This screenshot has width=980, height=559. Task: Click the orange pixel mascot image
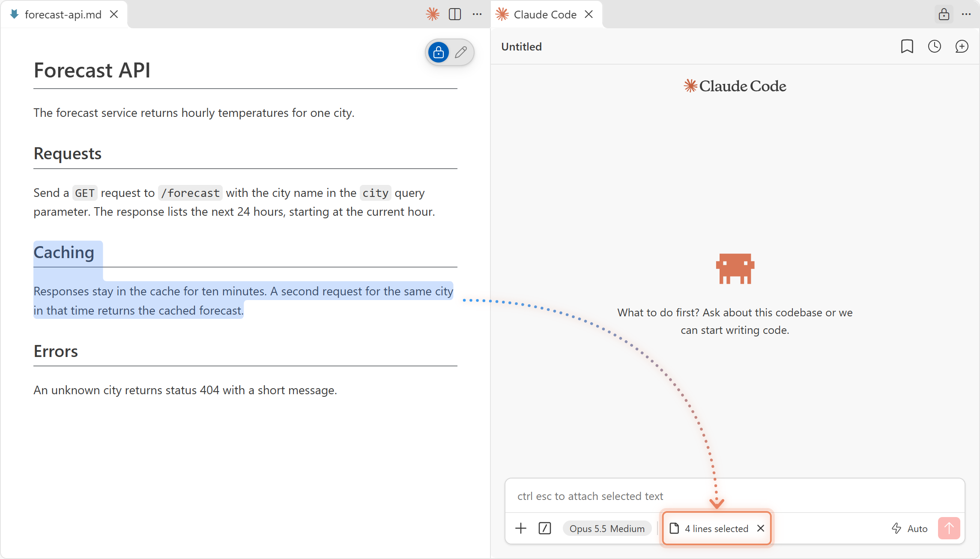coord(735,269)
